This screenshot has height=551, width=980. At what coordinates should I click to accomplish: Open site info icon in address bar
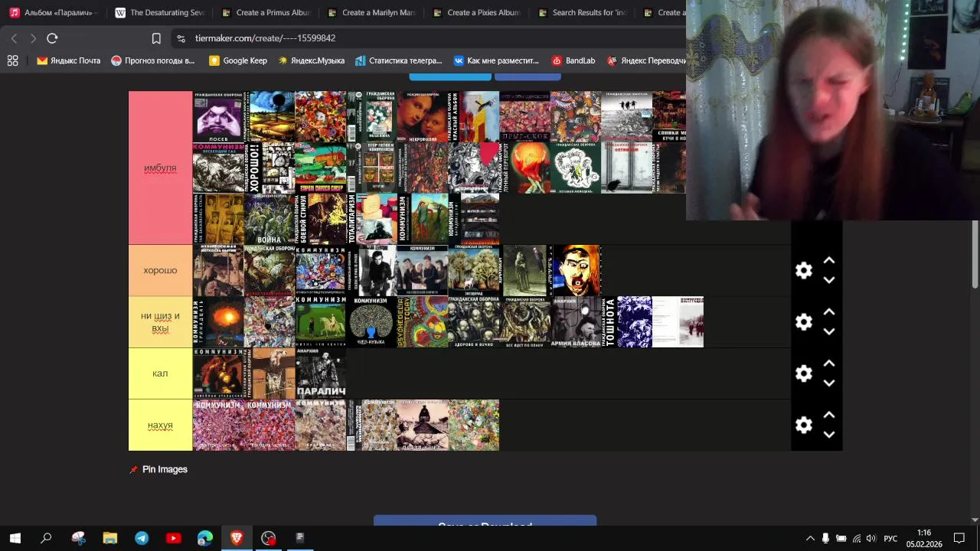point(181,38)
